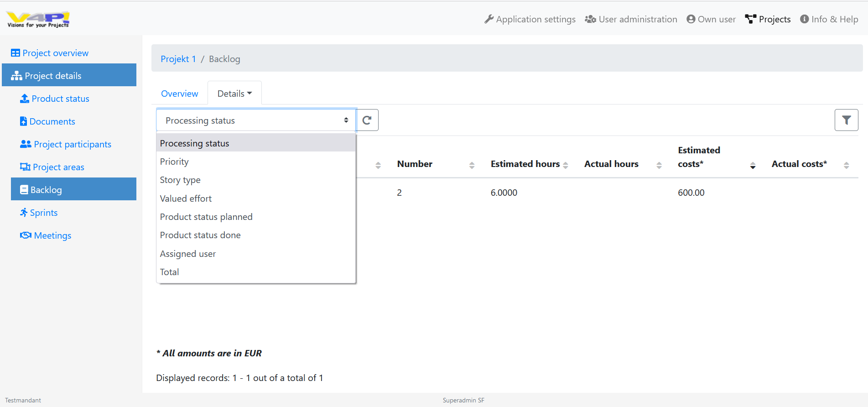Click the Info & Help circle icon

(805, 19)
